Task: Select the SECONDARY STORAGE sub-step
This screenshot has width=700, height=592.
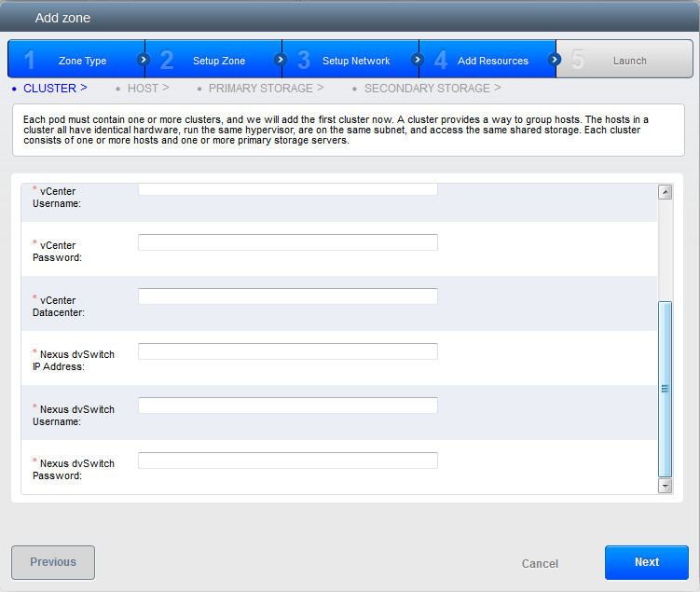Action: [431, 89]
